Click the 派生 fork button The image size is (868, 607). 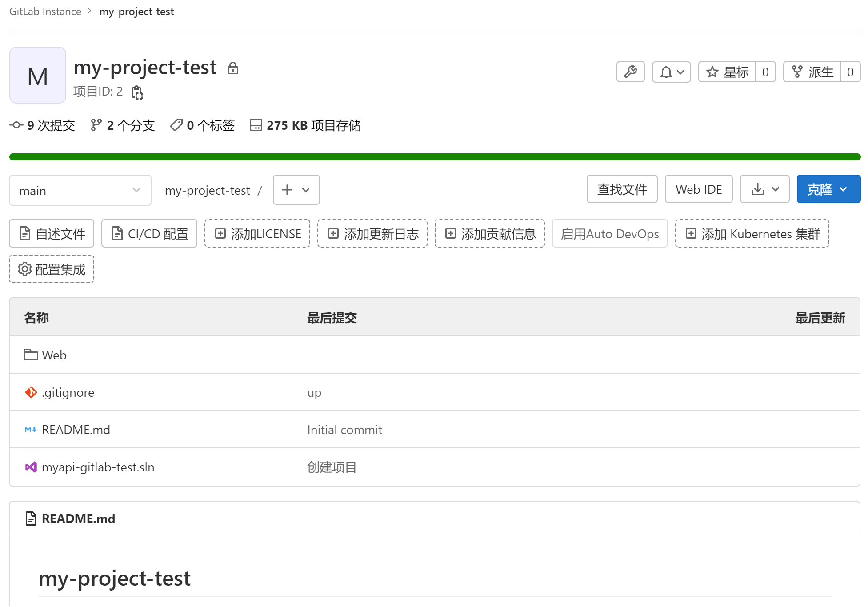812,72
